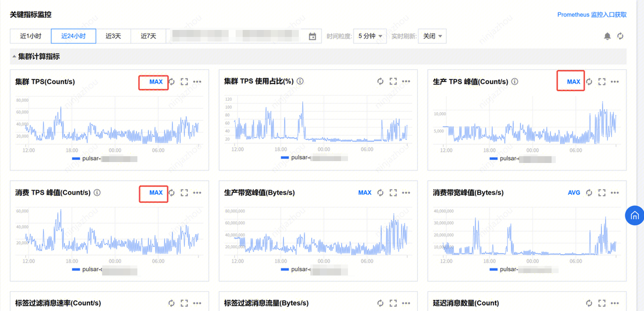Open more options for 生产 TPS 峰值 chart
Viewport: 644px width, 311px height.
coord(615,82)
